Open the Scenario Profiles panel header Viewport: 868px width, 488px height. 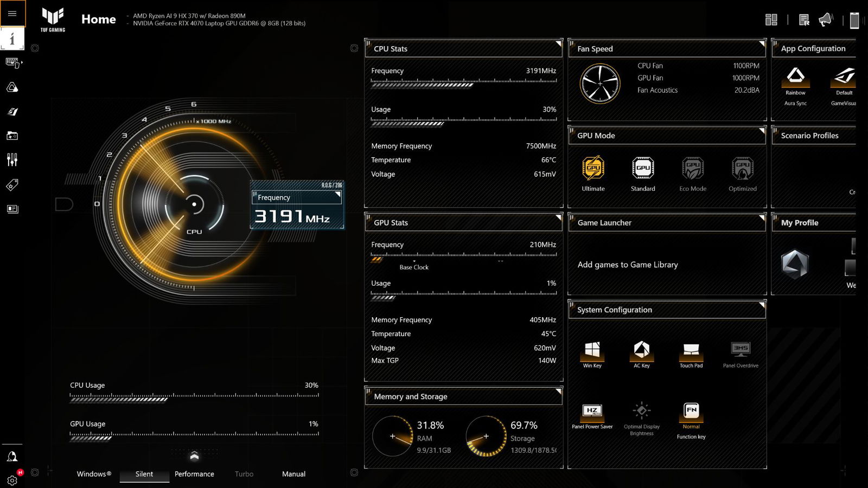[813, 136]
